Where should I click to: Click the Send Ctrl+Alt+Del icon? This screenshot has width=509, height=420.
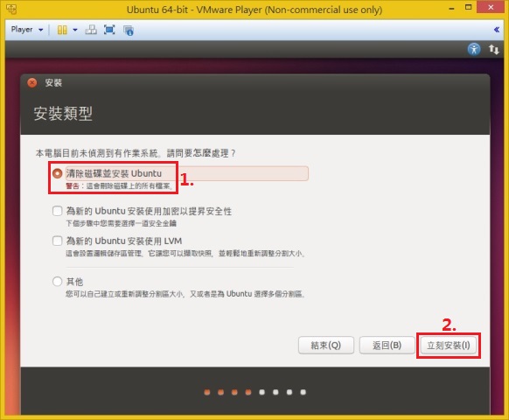91,30
